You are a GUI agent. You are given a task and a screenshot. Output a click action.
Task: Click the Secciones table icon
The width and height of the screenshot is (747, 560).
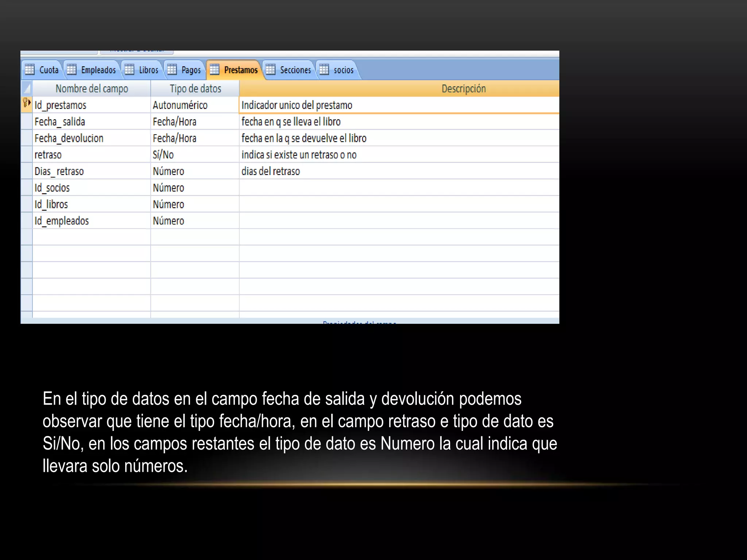pyautogui.click(x=271, y=69)
